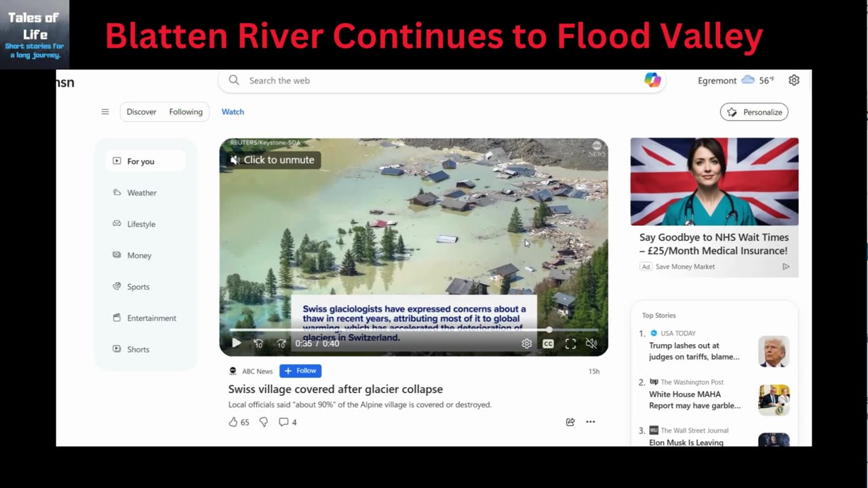868x488 pixels.
Task: Open video quality settings gear
Action: (526, 344)
